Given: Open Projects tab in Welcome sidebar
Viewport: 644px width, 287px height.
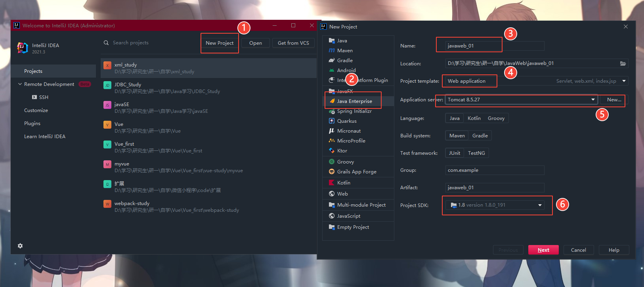Looking at the screenshot, I should [54, 71].
